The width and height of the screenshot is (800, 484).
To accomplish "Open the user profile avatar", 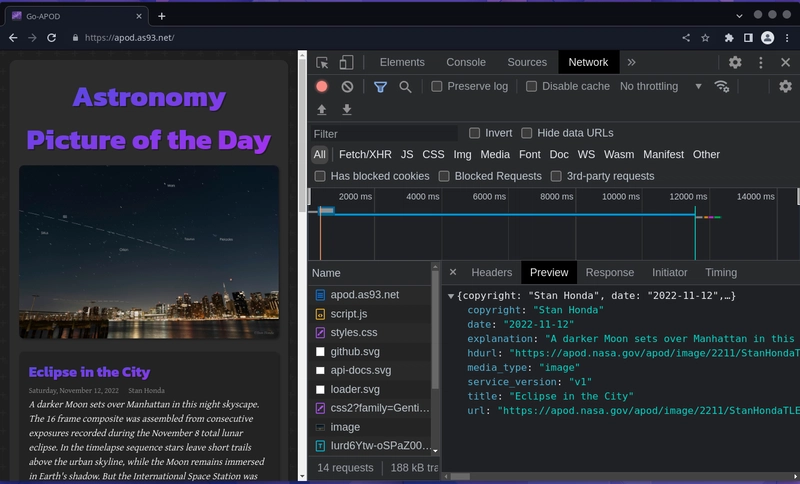I will [x=767, y=38].
